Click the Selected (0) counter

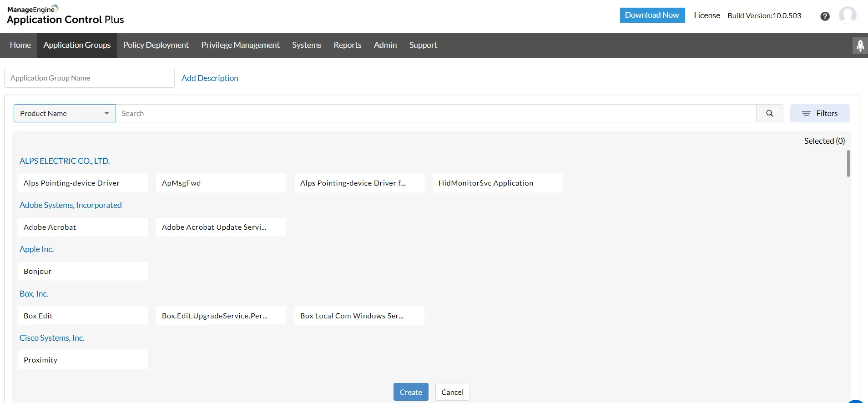pyautogui.click(x=824, y=141)
